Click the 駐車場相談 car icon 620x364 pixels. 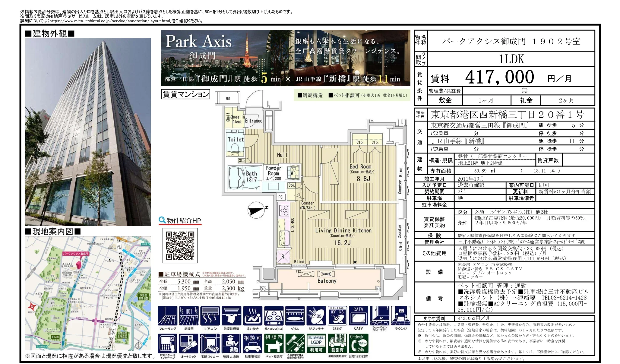[x=252, y=343]
